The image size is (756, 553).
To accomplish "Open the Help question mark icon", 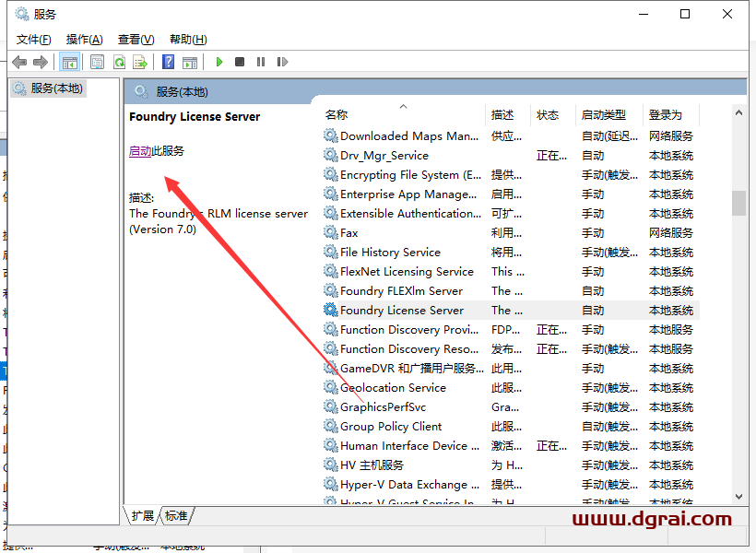I will [169, 62].
